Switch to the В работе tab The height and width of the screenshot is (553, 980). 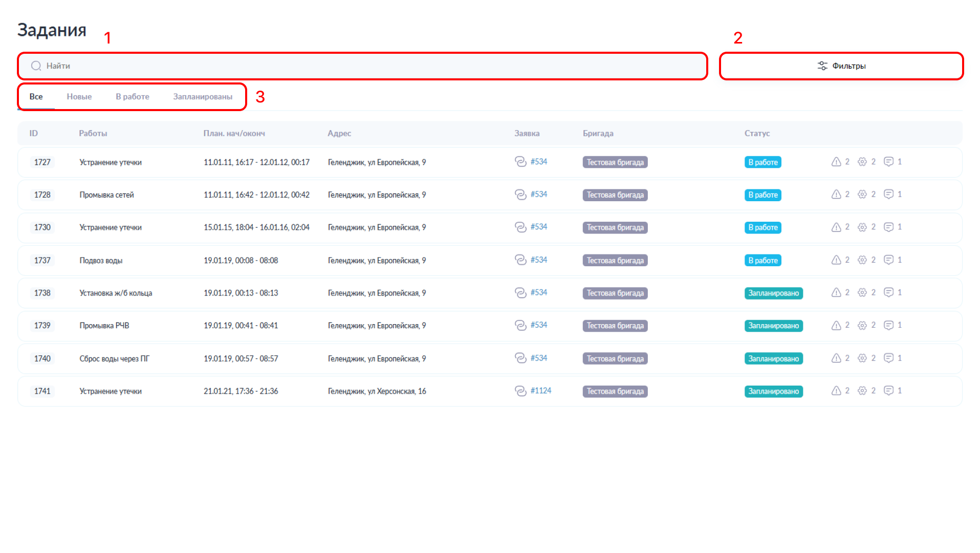(x=133, y=97)
